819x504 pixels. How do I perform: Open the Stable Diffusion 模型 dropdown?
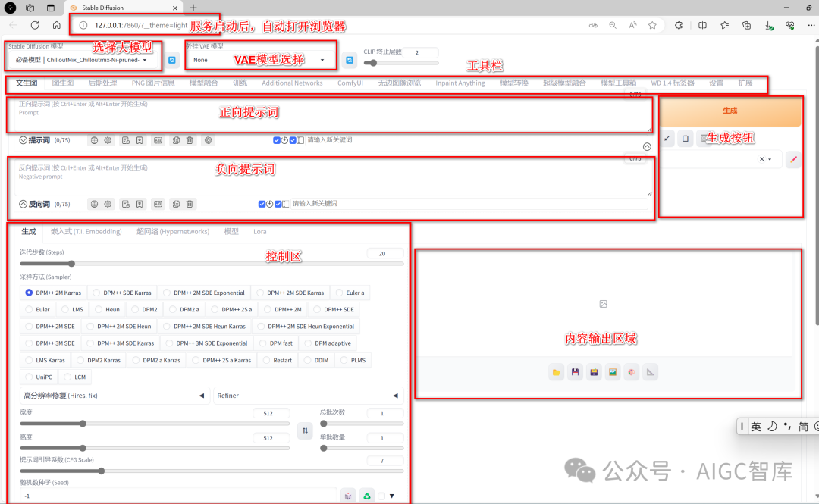(83, 60)
